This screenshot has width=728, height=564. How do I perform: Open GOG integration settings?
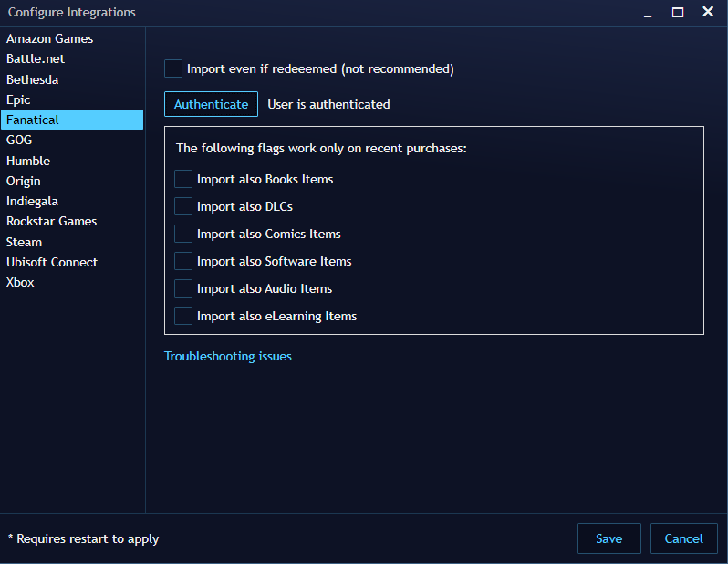pyautogui.click(x=72, y=140)
